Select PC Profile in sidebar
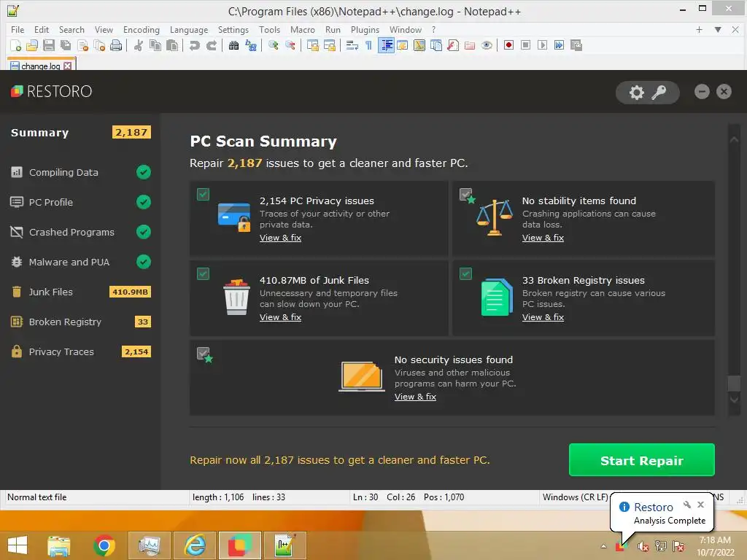This screenshot has height=560, width=747. (x=80, y=203)
